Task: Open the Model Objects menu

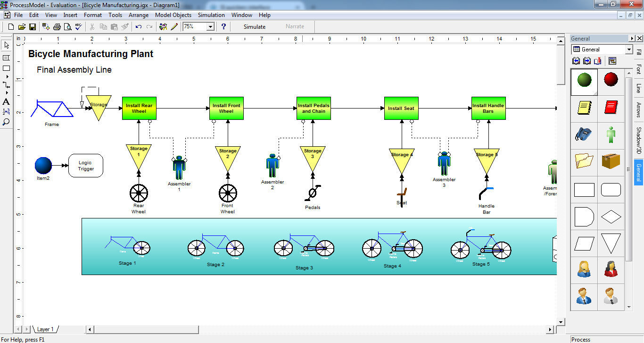Action: point(173,15)
